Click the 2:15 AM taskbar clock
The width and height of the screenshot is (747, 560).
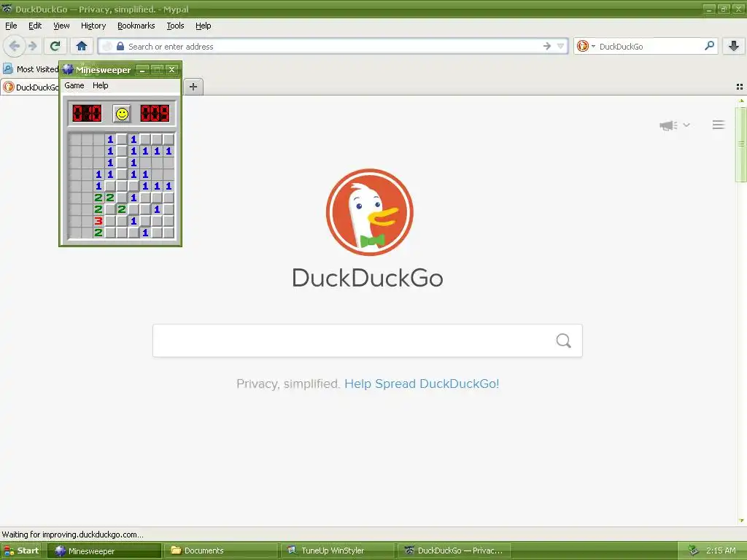pos(721,551)
